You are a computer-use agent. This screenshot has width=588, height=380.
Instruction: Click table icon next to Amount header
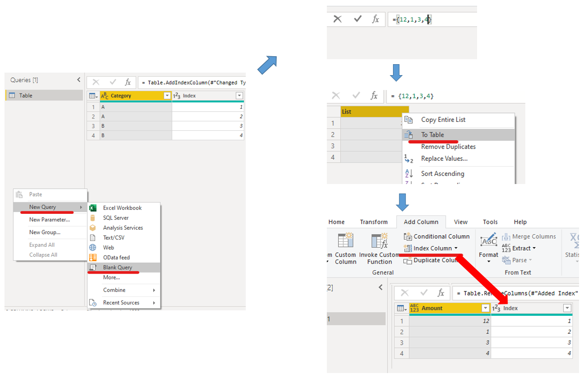point(401,308)
